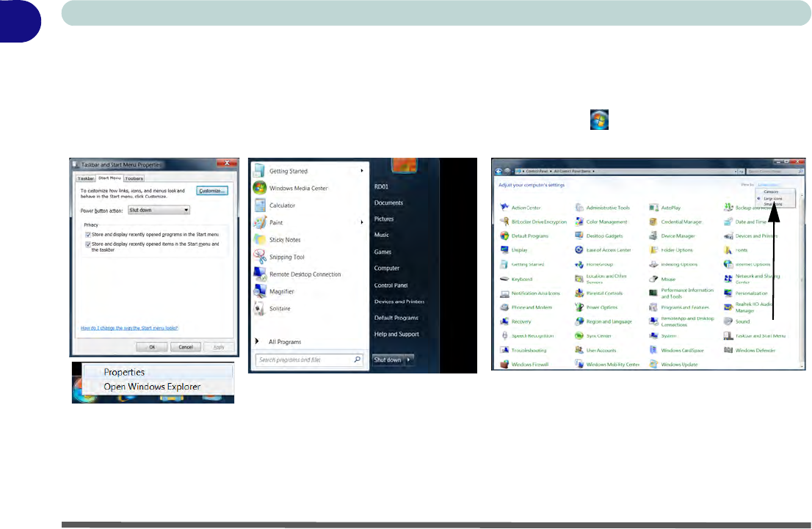This screenshot has height=529, width=812.
Task: Open address bar history dropdown in Control Panel
Action: (736, 172)
